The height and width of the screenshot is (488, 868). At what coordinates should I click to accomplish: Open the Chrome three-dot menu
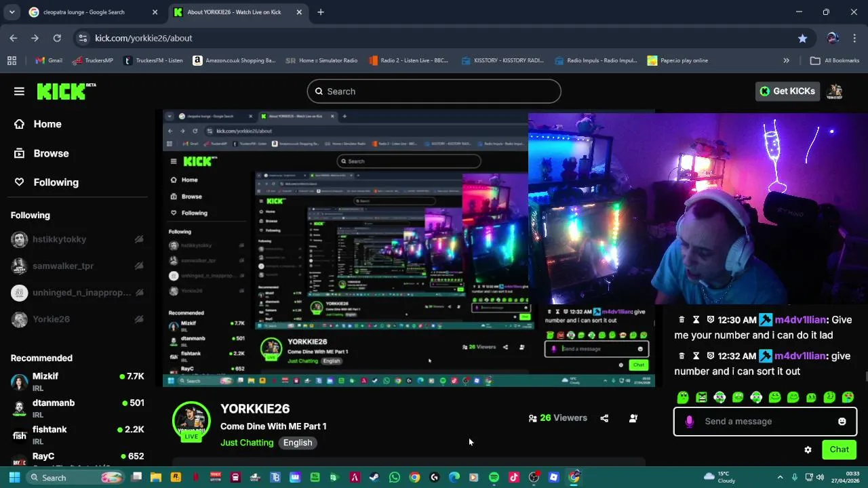pos(854,38)
